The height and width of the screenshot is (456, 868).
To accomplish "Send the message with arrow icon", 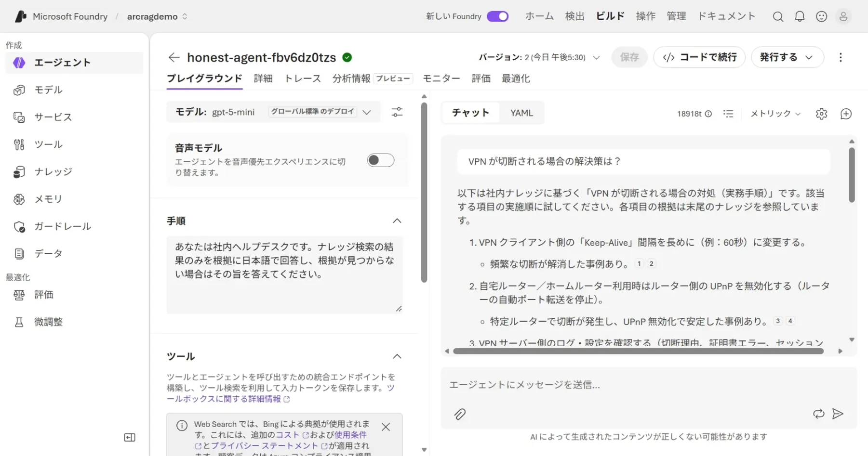I will 838,414.
